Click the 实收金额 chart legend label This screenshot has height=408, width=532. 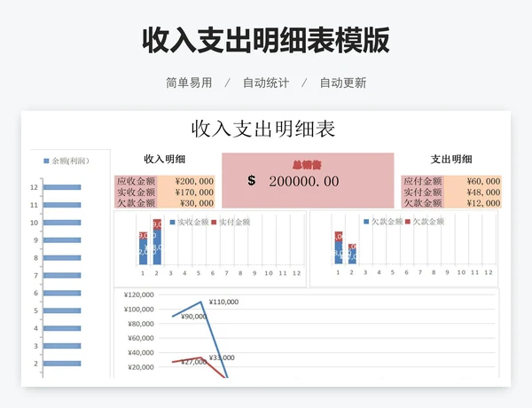click(x=193, y=222)
